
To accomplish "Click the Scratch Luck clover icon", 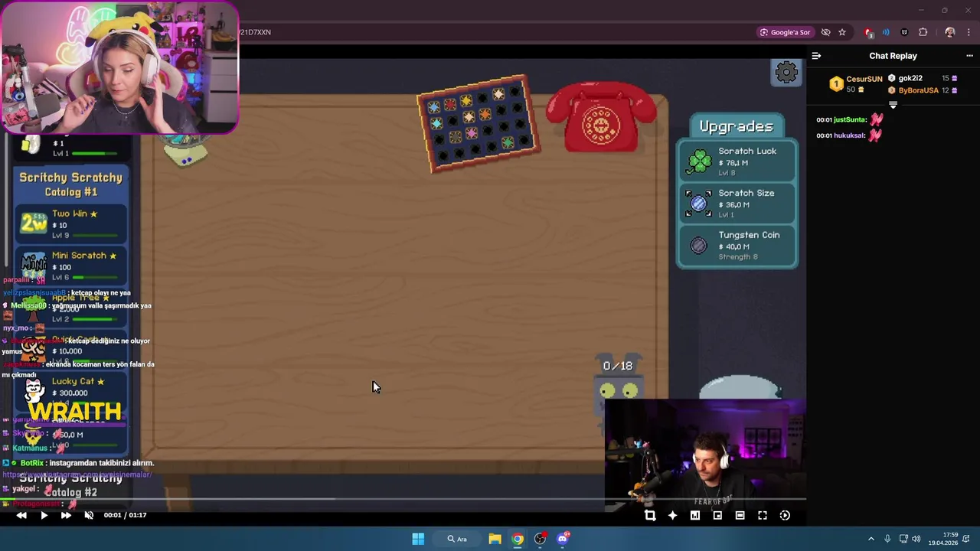I will coord(699,161).
